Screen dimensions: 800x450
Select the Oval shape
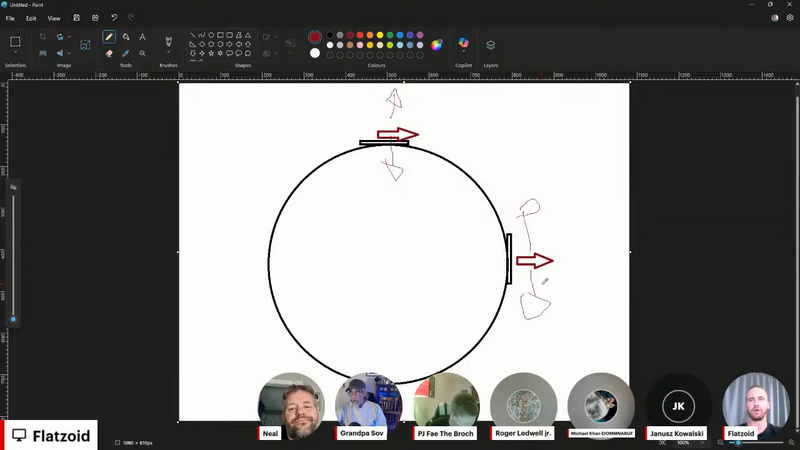point(211,35)
